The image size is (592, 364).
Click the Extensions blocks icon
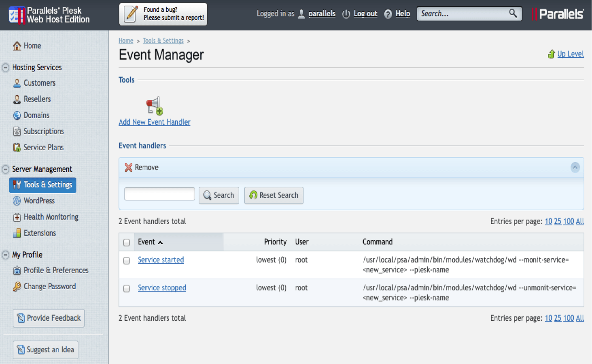(x=17, y=233)
